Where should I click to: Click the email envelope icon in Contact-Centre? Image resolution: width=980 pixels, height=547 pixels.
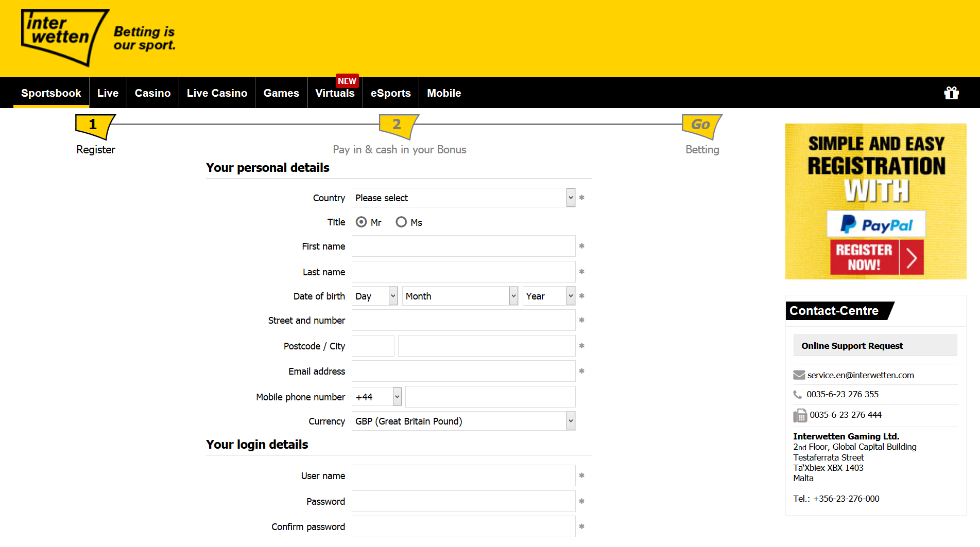click(799, 375)
